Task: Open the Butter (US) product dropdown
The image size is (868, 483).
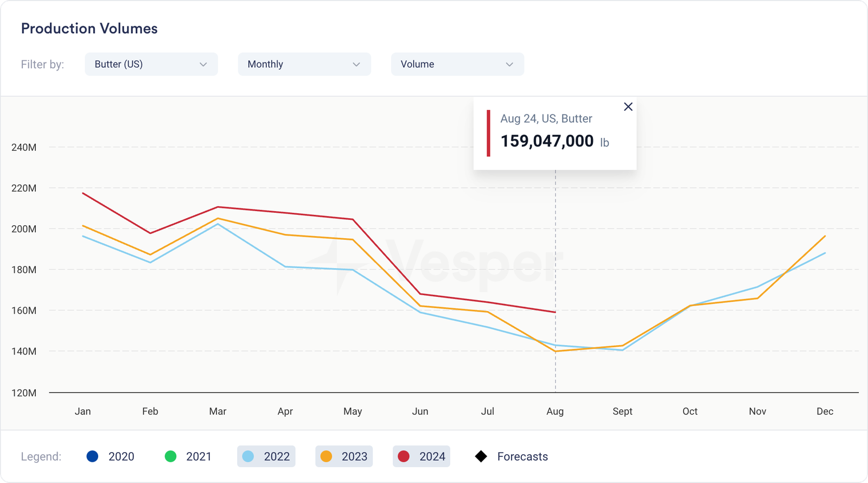Action: (151, 64)
